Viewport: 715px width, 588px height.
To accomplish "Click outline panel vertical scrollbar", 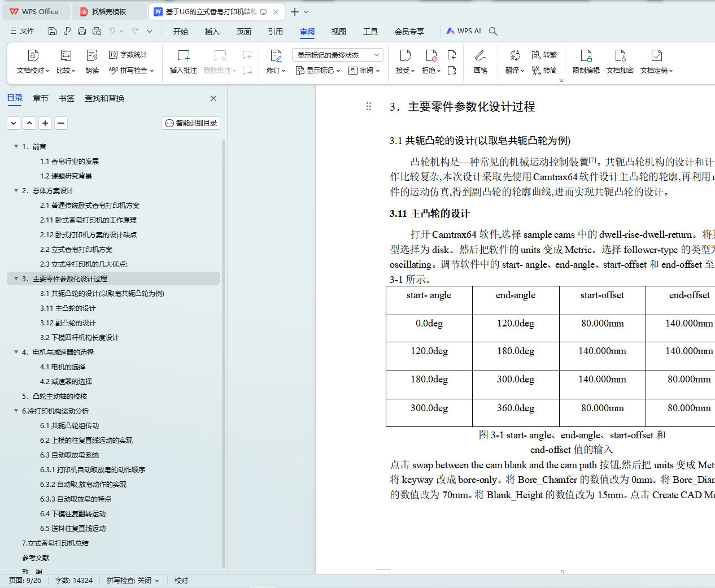I will [224, 353].
